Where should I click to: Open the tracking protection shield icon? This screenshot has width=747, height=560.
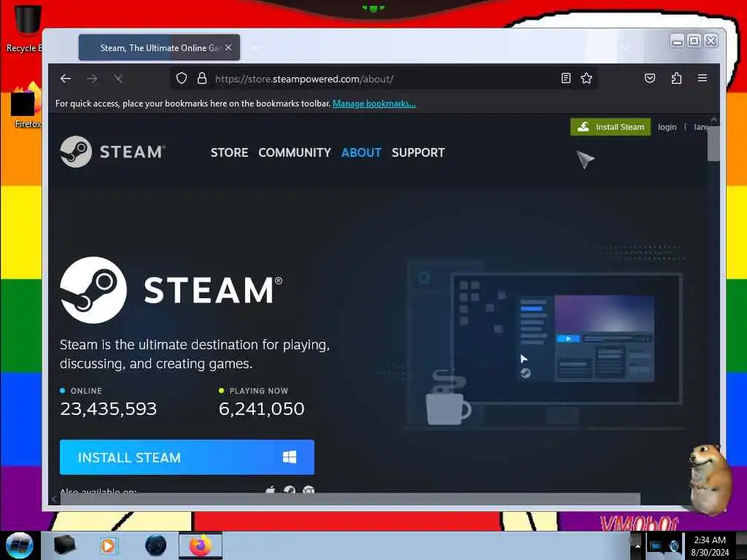pyautogui.click(x=182, y=78)
